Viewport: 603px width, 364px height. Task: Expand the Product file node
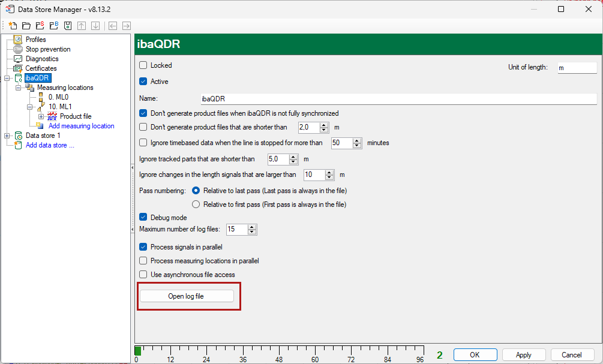41,116
